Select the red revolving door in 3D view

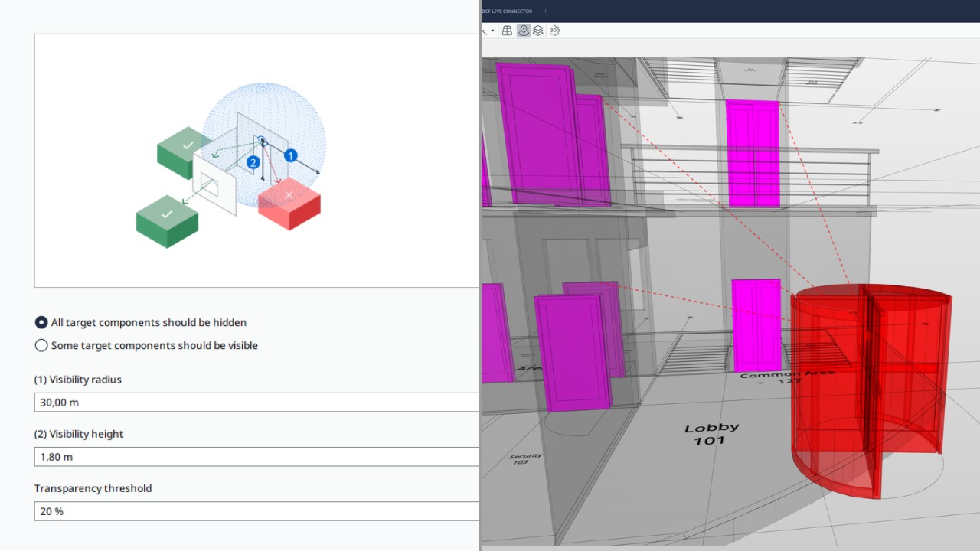tap(869, 383)
